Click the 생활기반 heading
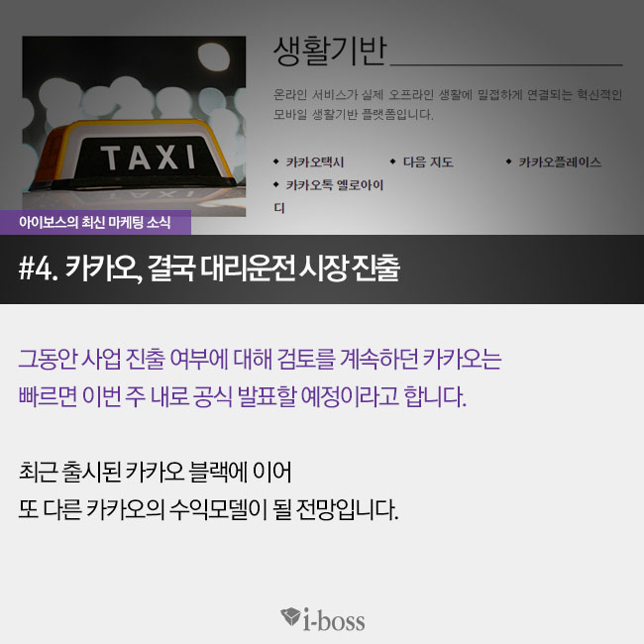The height and width of the screenshot is (644, 644). tap(330, 52)
